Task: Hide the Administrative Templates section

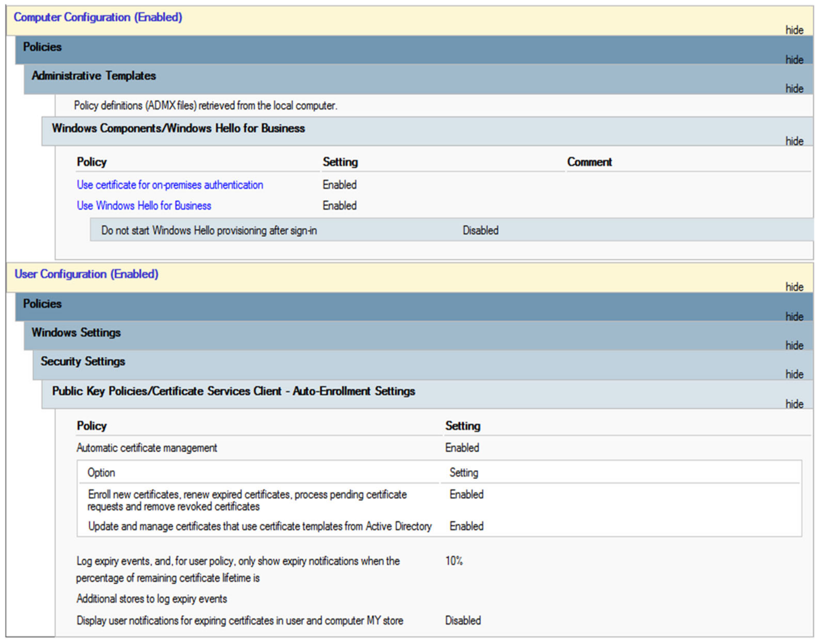Action: click(x=794, y=89)
